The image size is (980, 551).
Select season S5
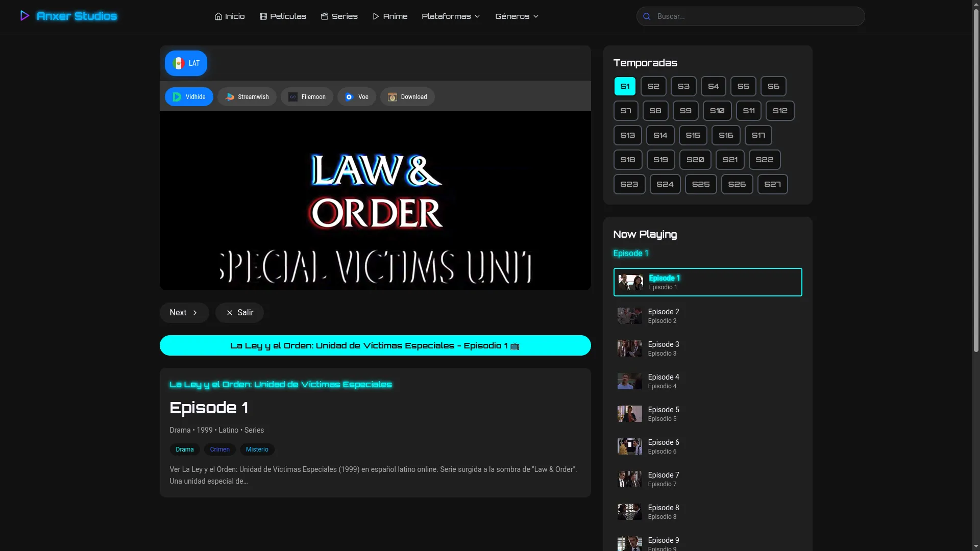coord(743,86)
